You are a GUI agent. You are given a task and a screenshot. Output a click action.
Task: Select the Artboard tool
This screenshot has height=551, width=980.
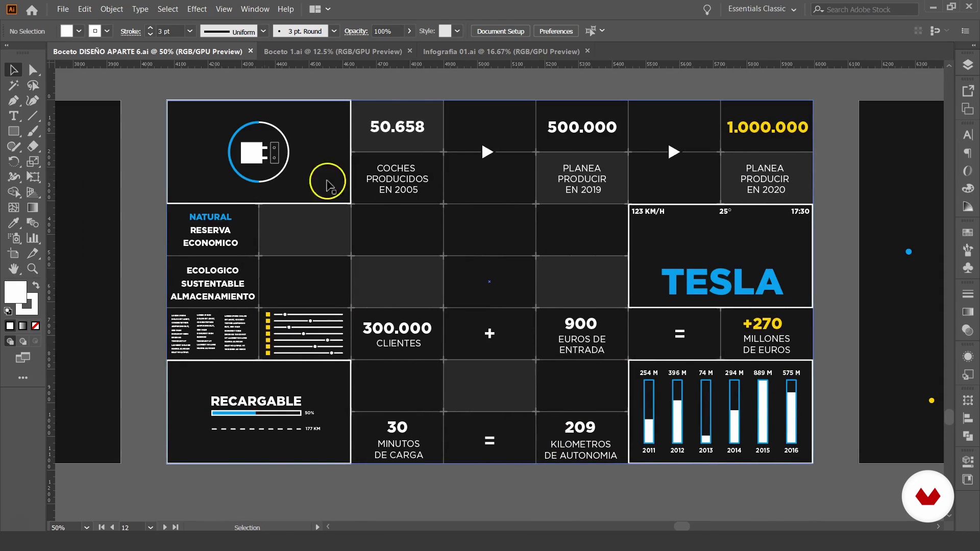14,254
